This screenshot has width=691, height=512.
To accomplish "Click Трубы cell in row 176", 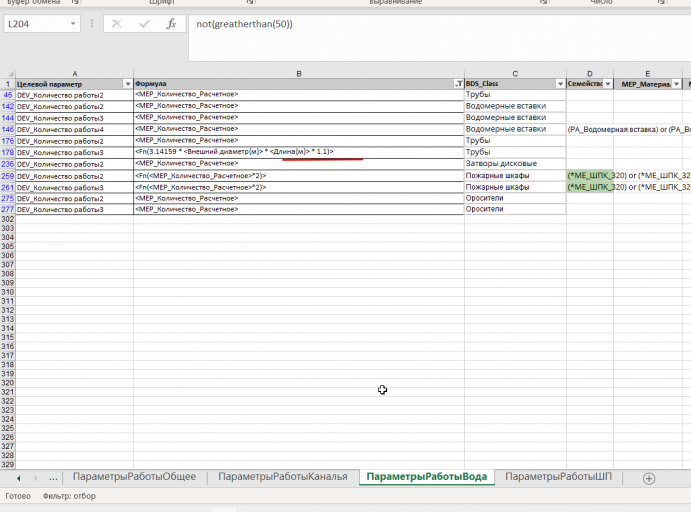I will pyautogui.click(x=515, y=141).
